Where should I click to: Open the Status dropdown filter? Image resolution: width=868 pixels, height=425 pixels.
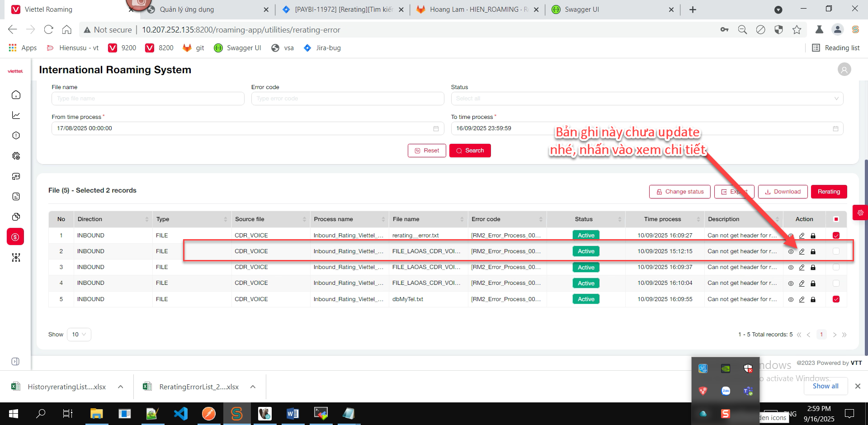646,99
